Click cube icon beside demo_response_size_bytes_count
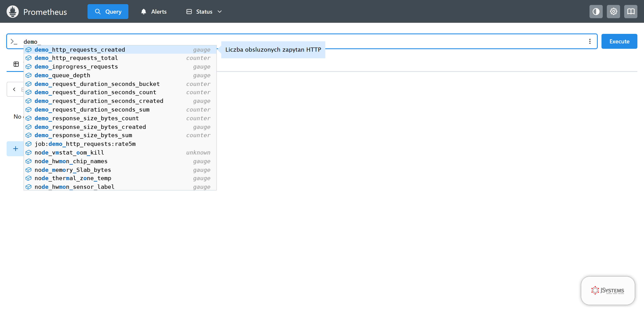 pos(28,118)
